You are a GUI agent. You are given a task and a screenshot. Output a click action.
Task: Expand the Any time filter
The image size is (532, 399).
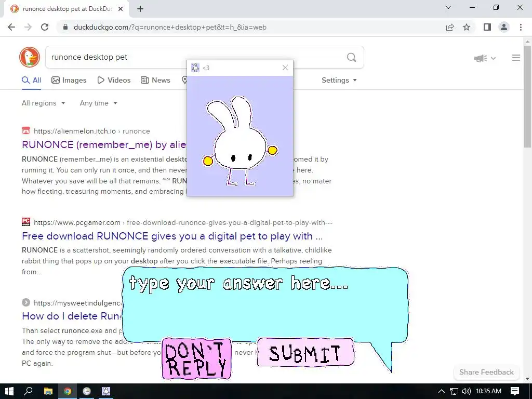coord(98,103)
